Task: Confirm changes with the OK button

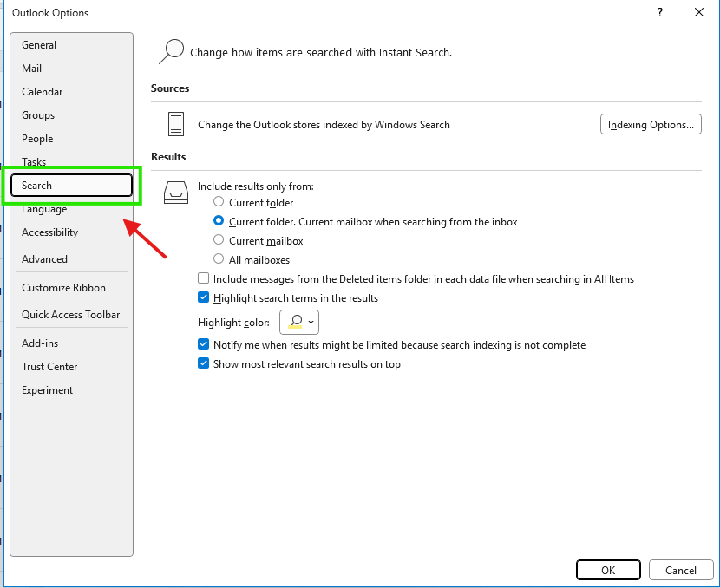Action: click(x=608, y=570)
